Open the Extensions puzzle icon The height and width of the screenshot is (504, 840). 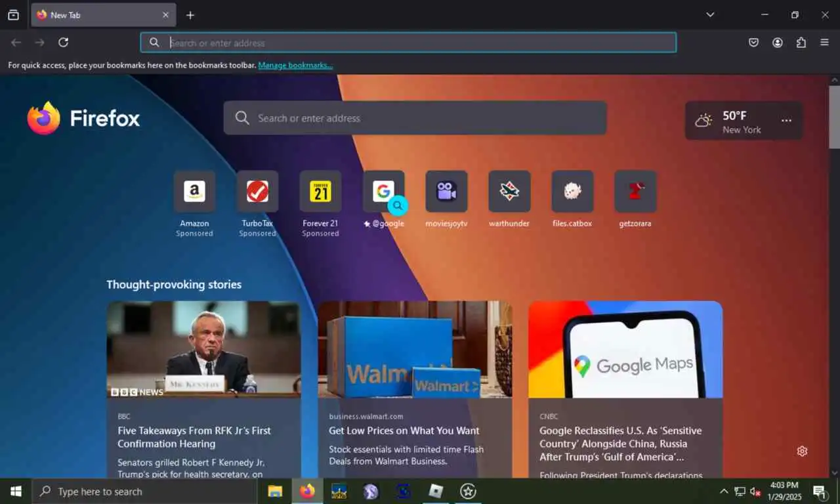coord(801,43)
